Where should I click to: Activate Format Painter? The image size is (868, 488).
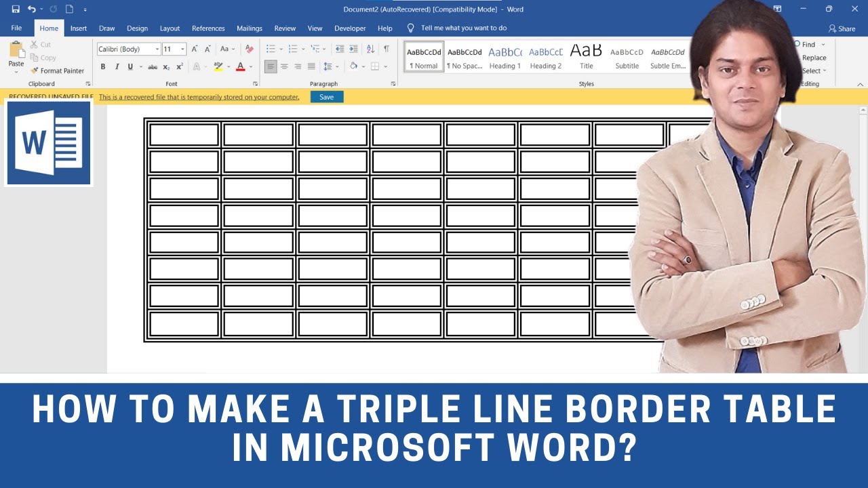point(58,70)
